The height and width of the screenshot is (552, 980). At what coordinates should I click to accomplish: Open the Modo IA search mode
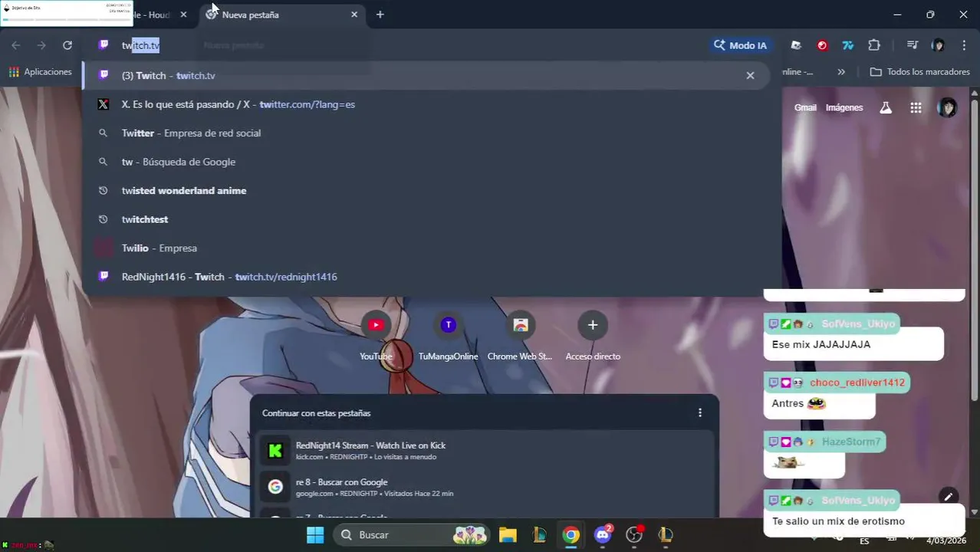[x=740, y=45]
